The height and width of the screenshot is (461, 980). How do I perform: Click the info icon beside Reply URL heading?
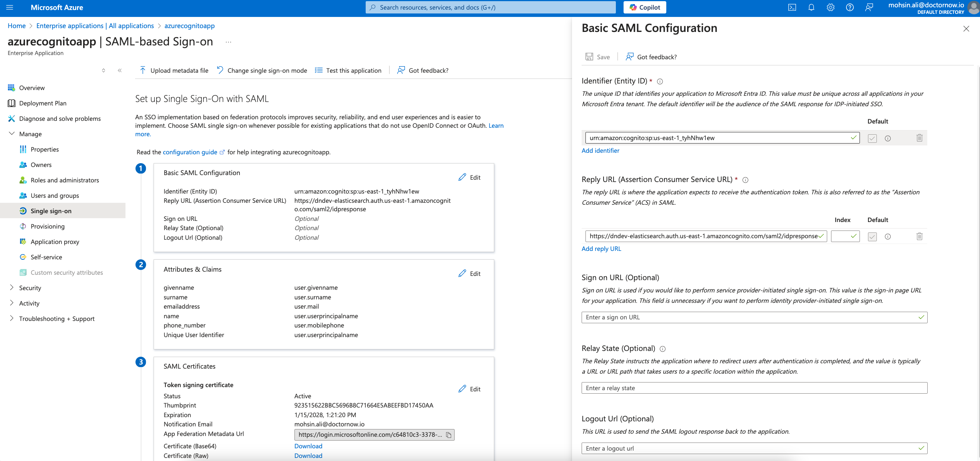click(x=745, y=180)
